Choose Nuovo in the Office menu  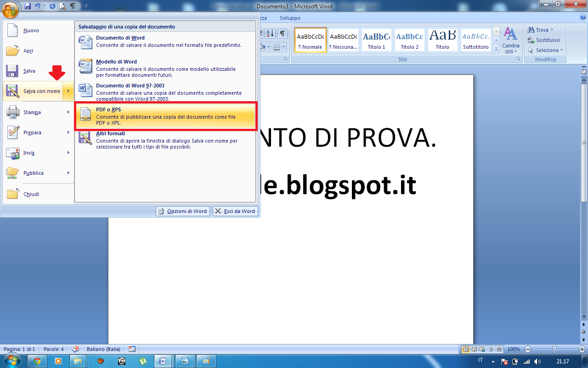[x=38, y=30]
